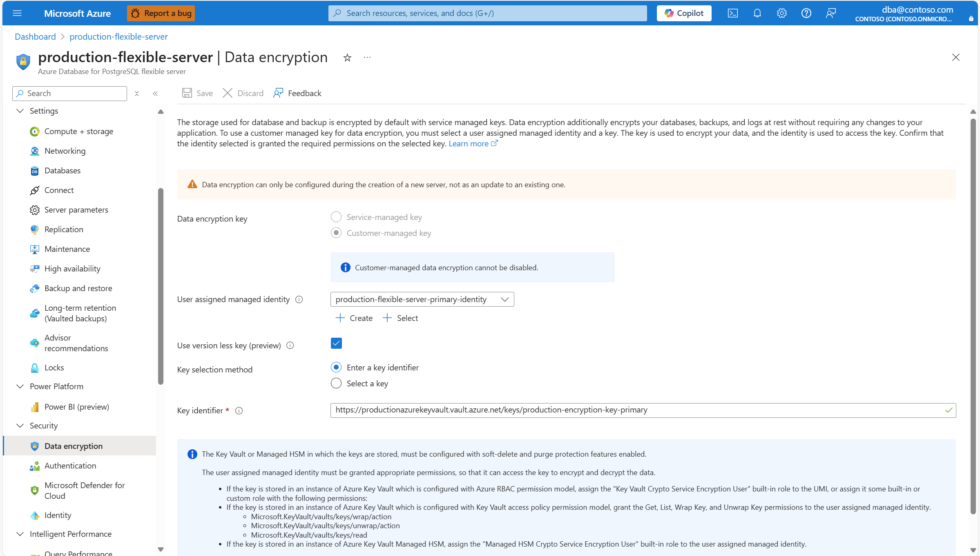
Task: Open portal settings gear icon
Action: 781,13
